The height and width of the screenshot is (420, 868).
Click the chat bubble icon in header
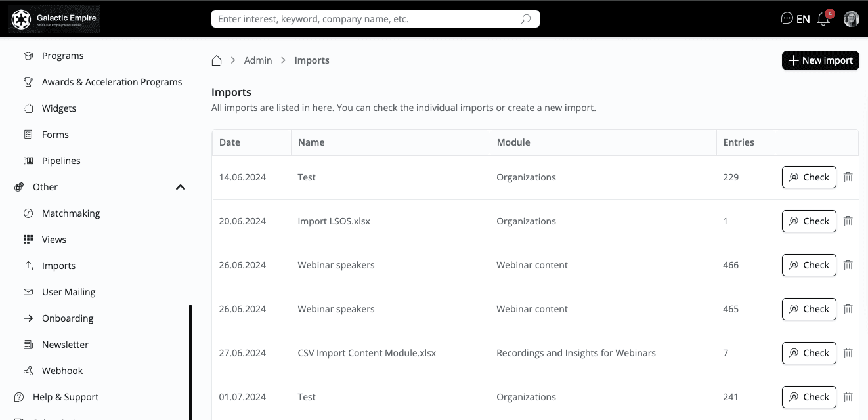pos(787,19)
